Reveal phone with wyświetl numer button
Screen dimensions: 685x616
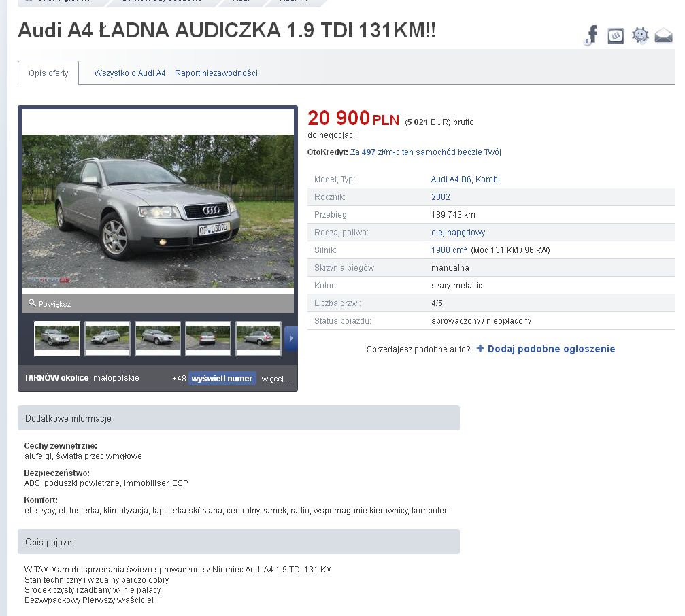pyautogui.click(x=222, y=378)
